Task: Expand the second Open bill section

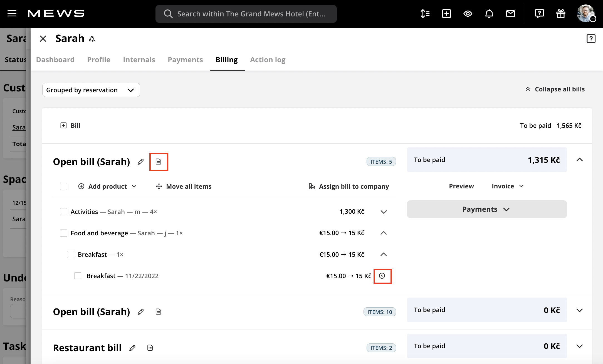Action: pyautogui.click(x=580, y=310)
